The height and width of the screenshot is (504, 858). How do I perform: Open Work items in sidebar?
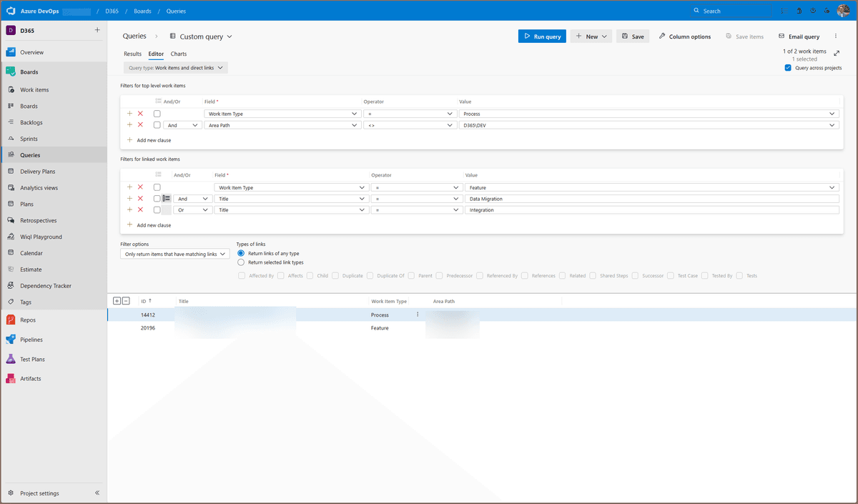click(x=54, y=89)
